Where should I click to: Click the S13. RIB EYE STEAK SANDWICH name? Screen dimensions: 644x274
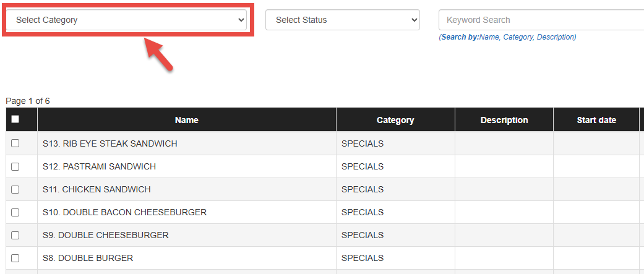(110, 143)
